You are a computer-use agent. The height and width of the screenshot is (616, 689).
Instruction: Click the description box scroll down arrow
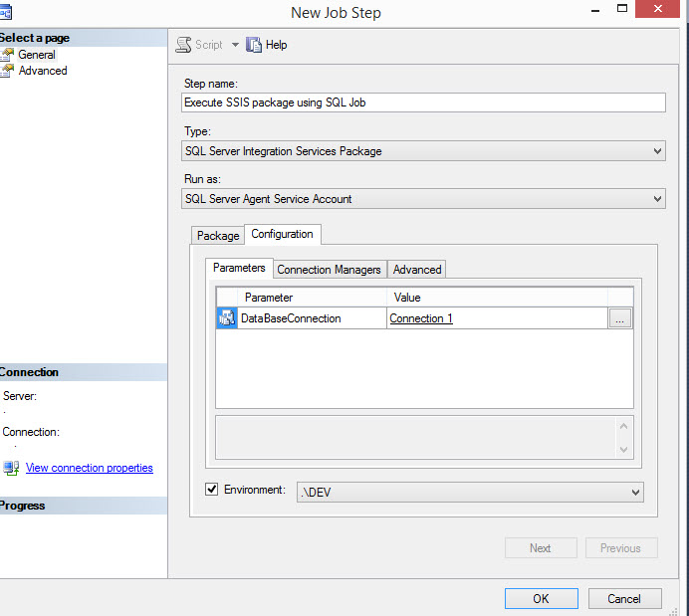point(623,449)
